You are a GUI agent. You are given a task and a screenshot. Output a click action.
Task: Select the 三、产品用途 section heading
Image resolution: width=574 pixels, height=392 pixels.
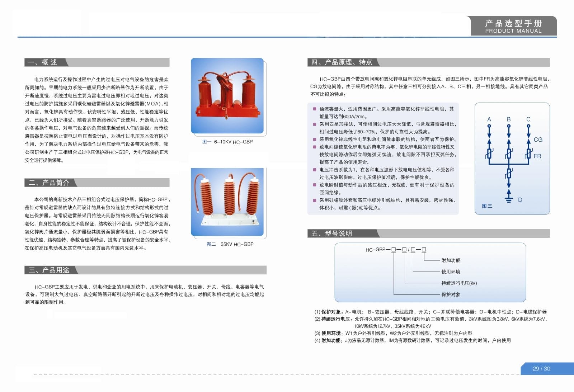pyautogui.click(x=49, y=270)
